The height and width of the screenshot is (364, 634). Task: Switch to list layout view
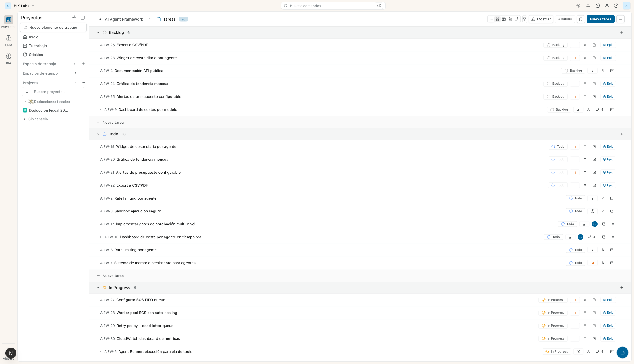tap(491, 19)
